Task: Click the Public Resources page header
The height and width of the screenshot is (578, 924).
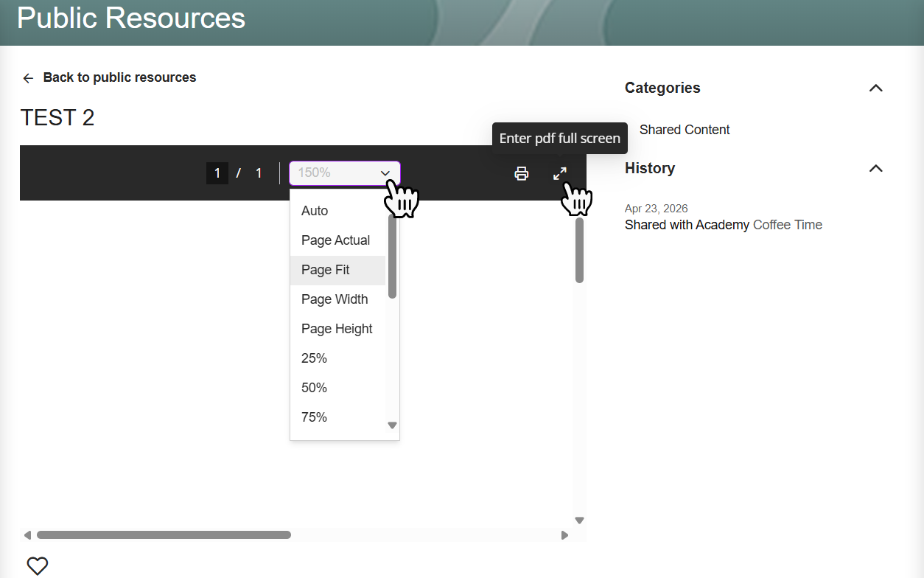Action: (131, 18)
